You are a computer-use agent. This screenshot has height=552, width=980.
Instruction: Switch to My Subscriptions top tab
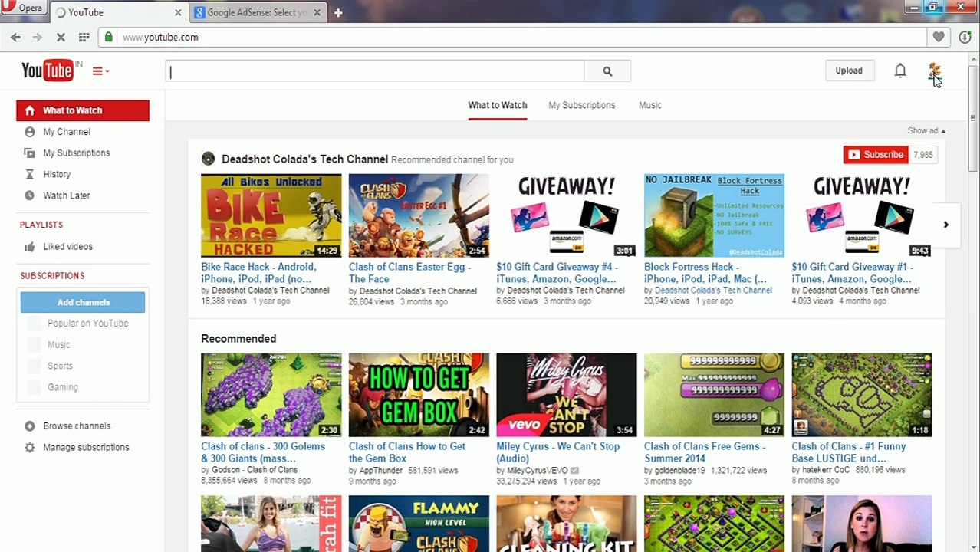click(x=581, y=105)
